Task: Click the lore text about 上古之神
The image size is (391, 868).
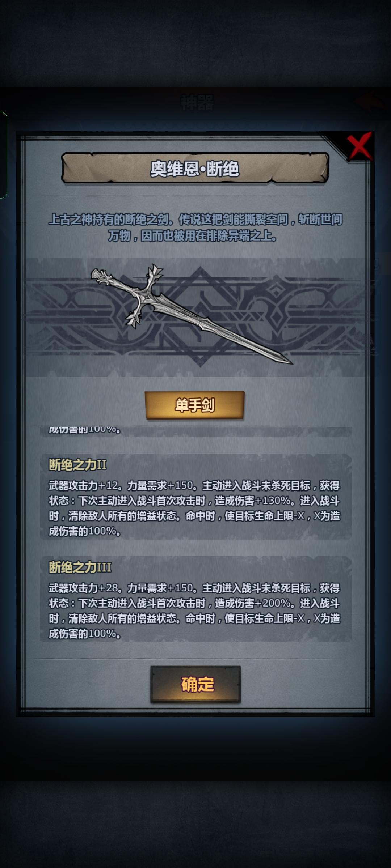Action: [195, 227]
